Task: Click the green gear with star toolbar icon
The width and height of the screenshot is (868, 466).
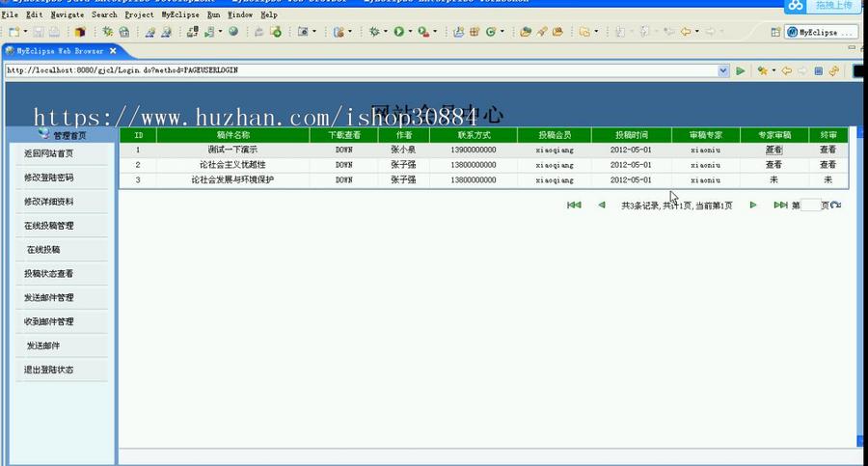Action: click(x=107, y=32)
